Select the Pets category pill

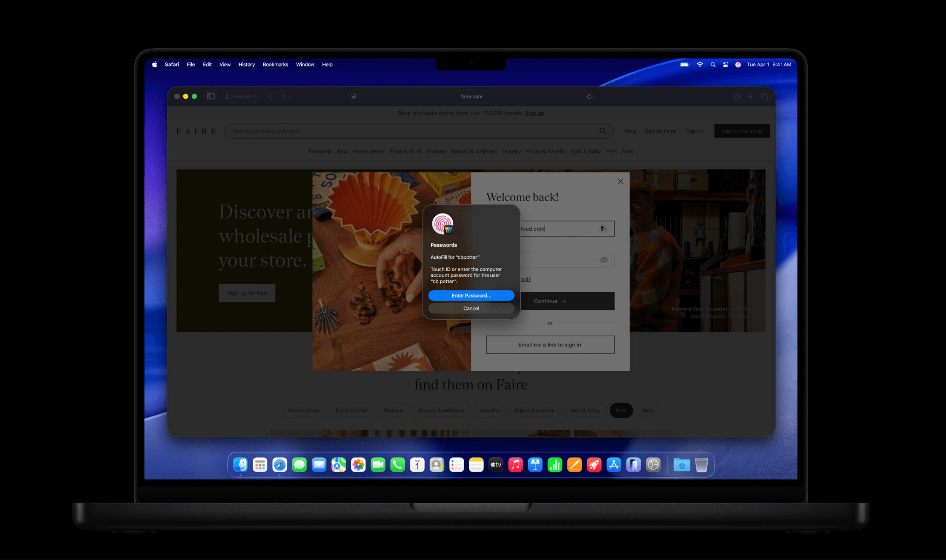[621, 410]
